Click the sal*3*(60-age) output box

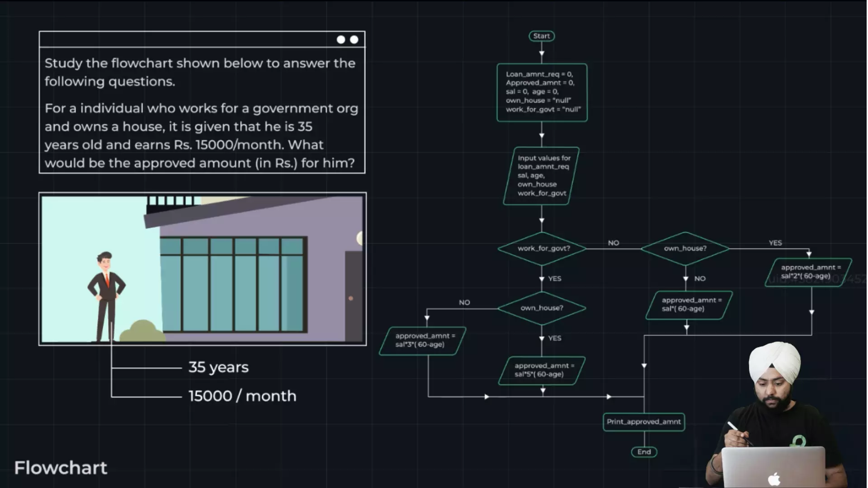(423, 341)
